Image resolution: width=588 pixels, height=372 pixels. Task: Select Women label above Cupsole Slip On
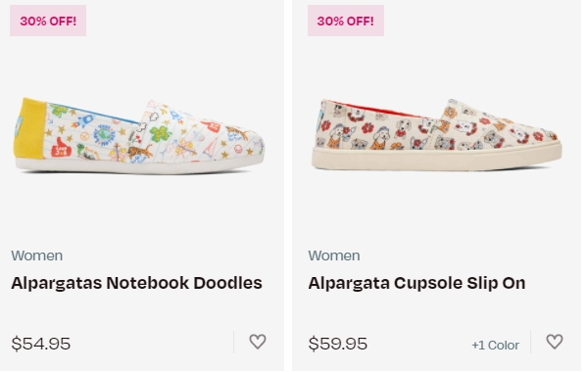coord(334,256)
